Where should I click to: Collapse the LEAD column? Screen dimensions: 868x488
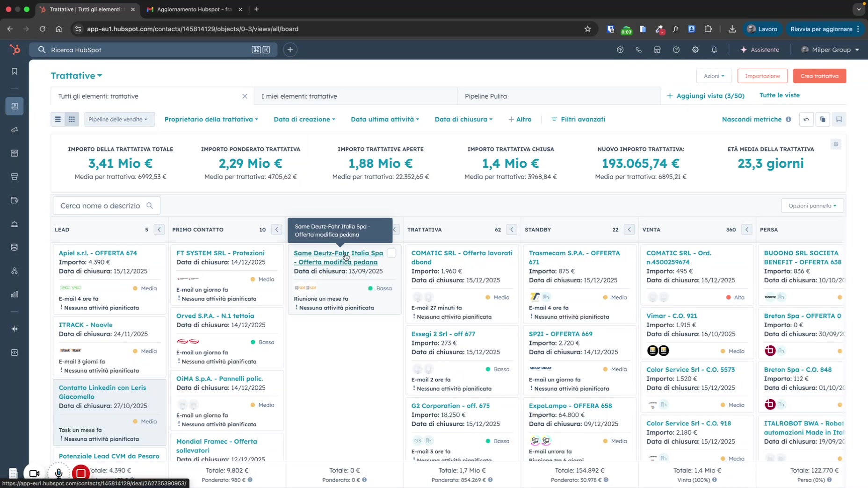coord(159,230)
